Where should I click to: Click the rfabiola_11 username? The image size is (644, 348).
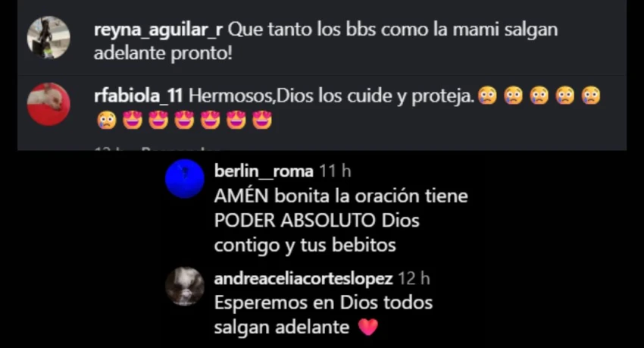[x=139, y=96]
